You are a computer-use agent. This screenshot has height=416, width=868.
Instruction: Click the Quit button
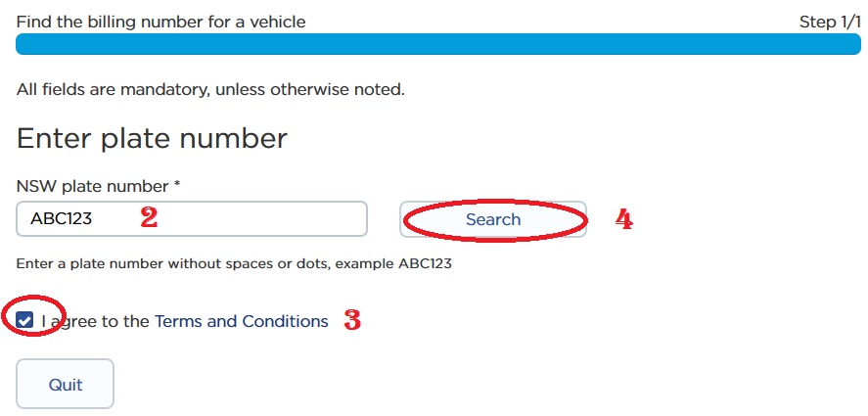(x=66, y=384)
